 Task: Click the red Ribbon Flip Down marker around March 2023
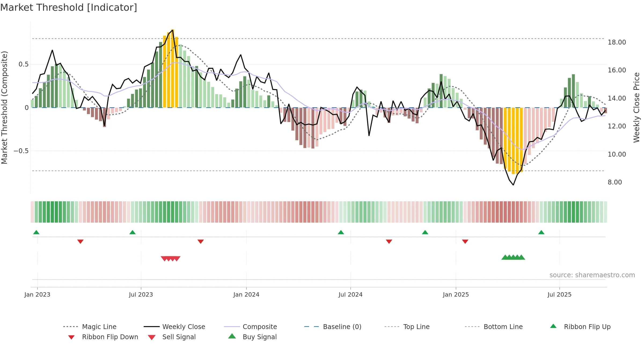pyautogui.click(x=80, y=242)
